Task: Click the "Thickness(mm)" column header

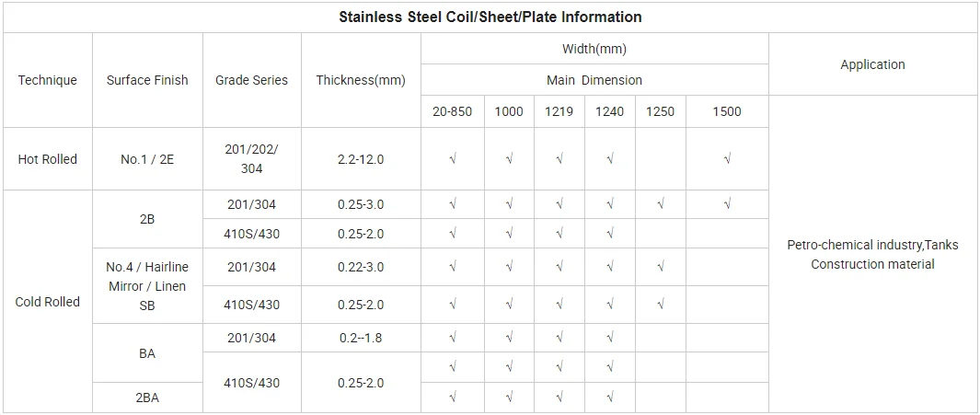Action: 361,80
